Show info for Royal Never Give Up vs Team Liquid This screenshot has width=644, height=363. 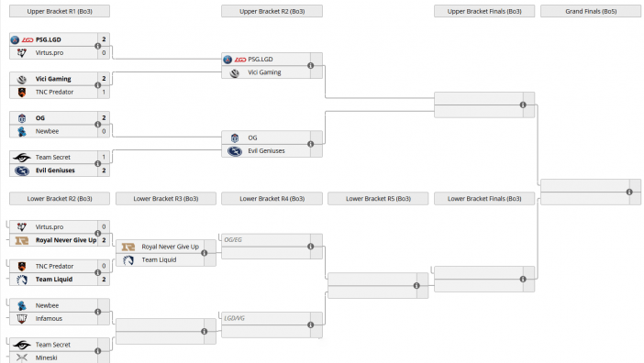click(x=205, y=253)
